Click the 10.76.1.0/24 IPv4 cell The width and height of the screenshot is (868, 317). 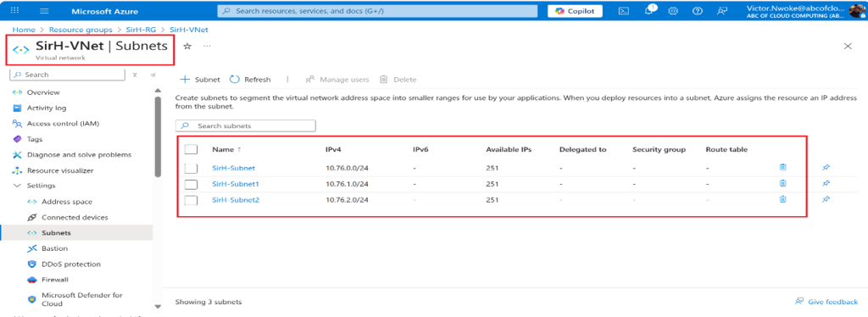pos(347,184)
